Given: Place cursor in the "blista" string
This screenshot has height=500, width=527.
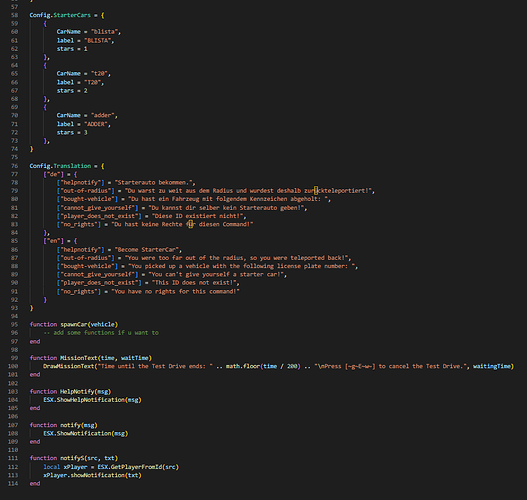Looking at the screenshot, I should [x=104, y=32].
